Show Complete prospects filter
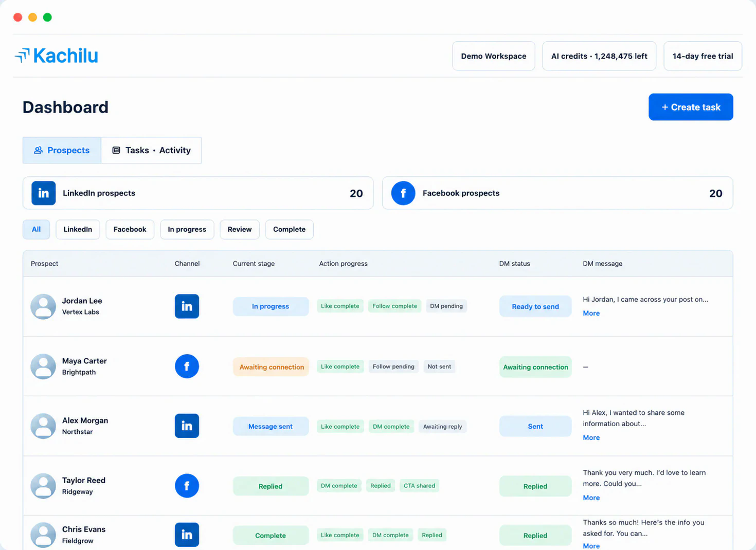 click(x=289, y=229)
